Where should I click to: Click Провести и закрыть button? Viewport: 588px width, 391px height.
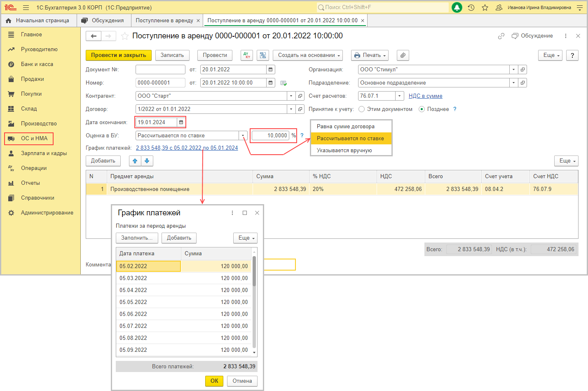click(x=119, y=55)
